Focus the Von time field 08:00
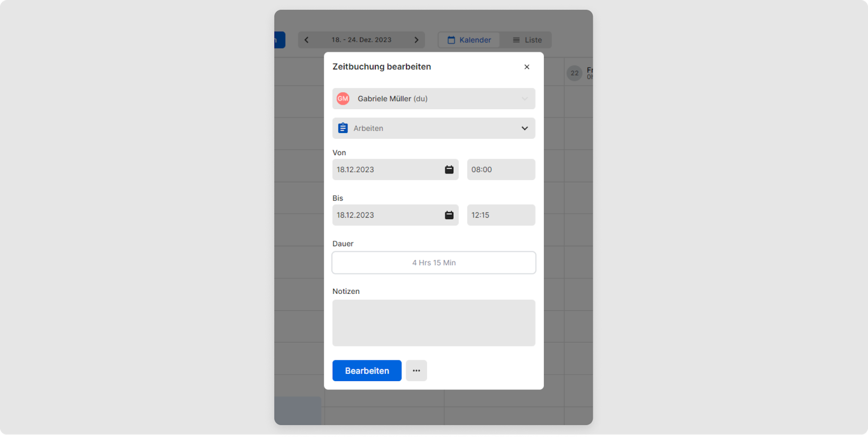This screenshot has width=868, height=439. pyautogui.click(x=501, y=170)
